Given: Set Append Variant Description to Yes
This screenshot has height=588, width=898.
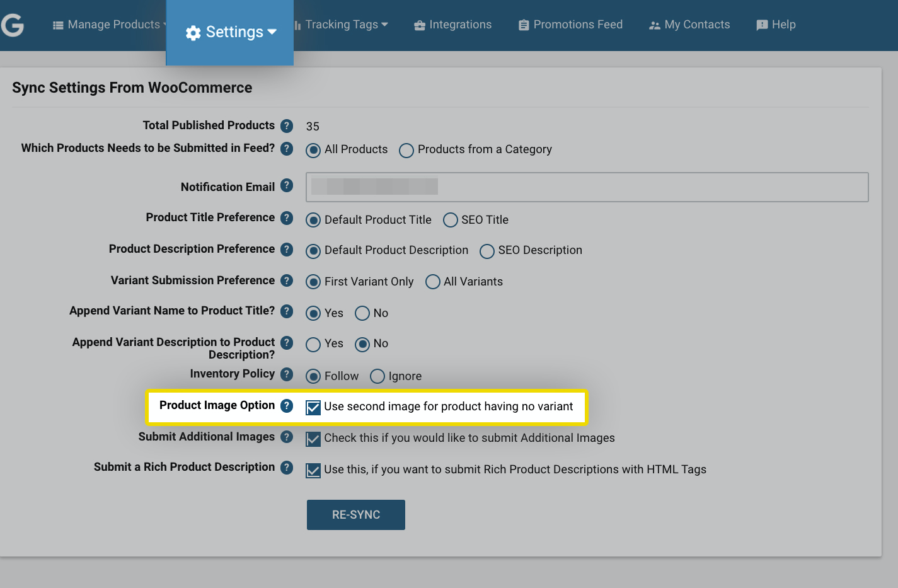Looking at the screenshot, I should 313,345.
